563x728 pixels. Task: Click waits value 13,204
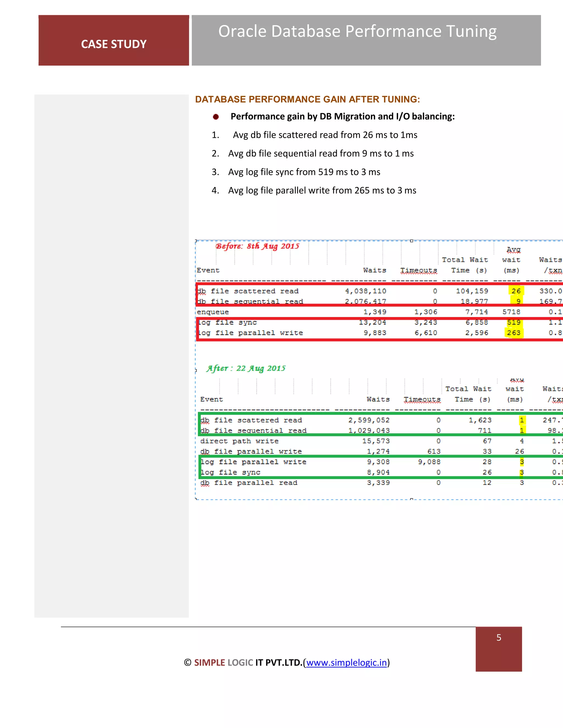coord(372,322)
